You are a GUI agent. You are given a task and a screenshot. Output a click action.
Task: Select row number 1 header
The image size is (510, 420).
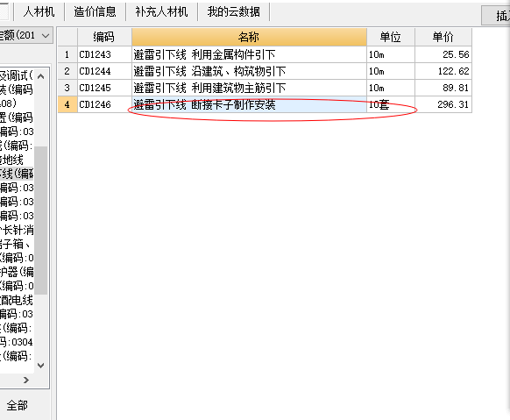(x=67, y=54)
